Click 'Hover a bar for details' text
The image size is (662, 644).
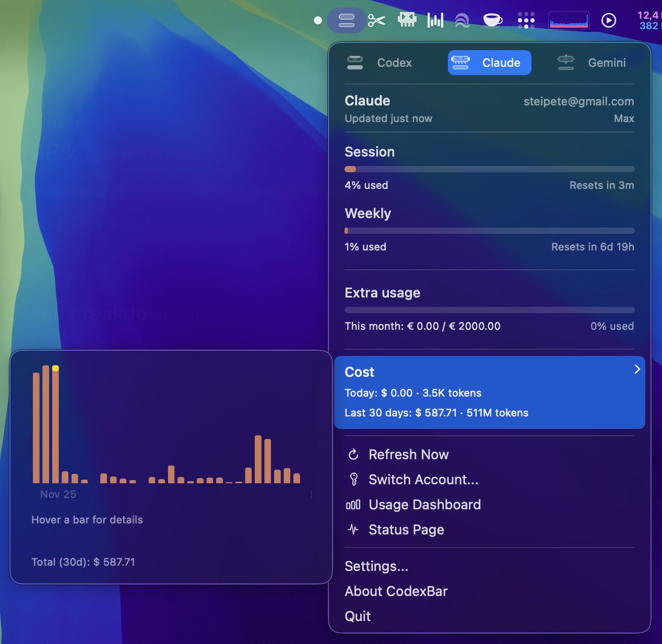[87, 520]
